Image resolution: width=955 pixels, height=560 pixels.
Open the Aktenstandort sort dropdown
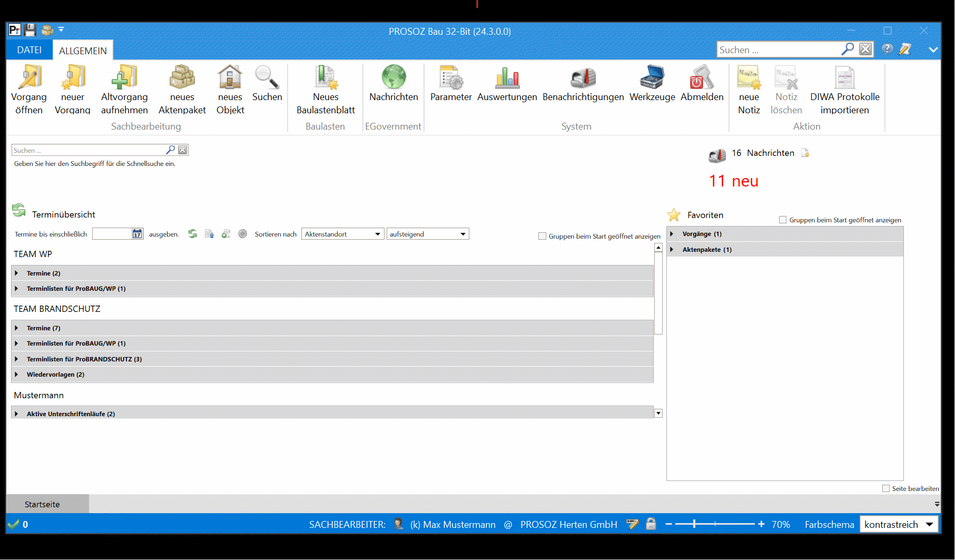click(342, 234)
